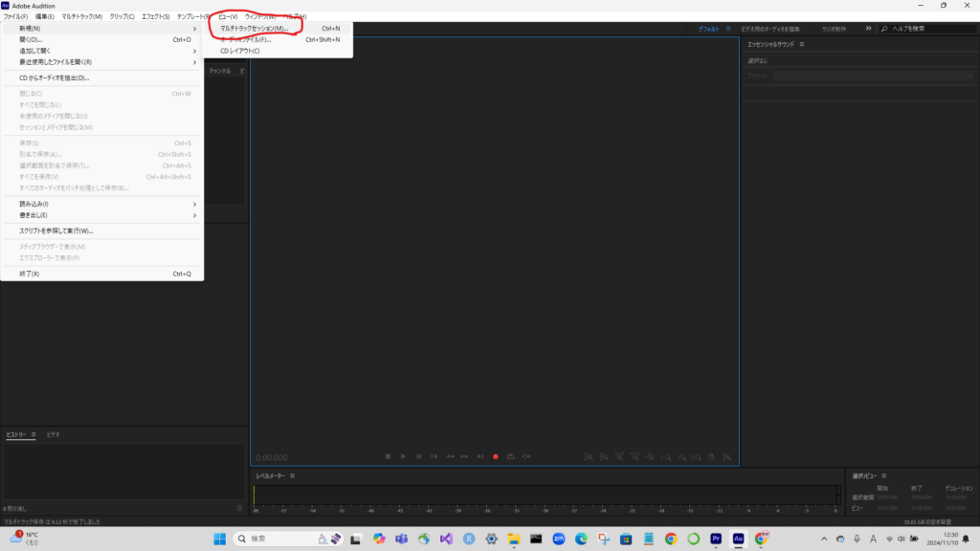Click the red Record button in transport
980x551 pixels.
(x=496, y=456)
